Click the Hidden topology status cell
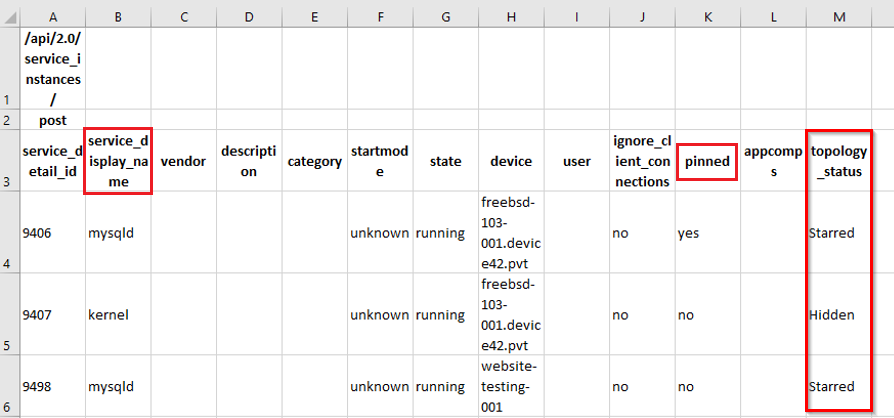Screen dimensions: 894x418 (x=839, y=315)
